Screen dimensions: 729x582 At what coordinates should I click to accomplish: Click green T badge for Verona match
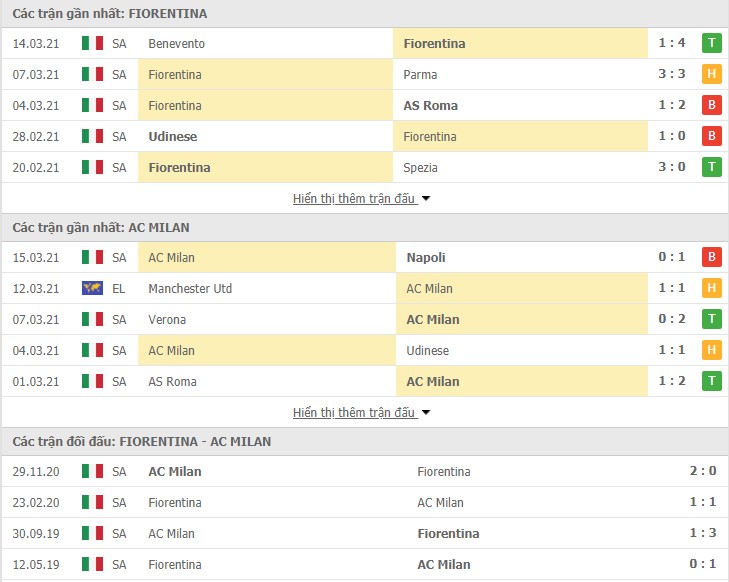pyautogui.click(x=711, y=318)
